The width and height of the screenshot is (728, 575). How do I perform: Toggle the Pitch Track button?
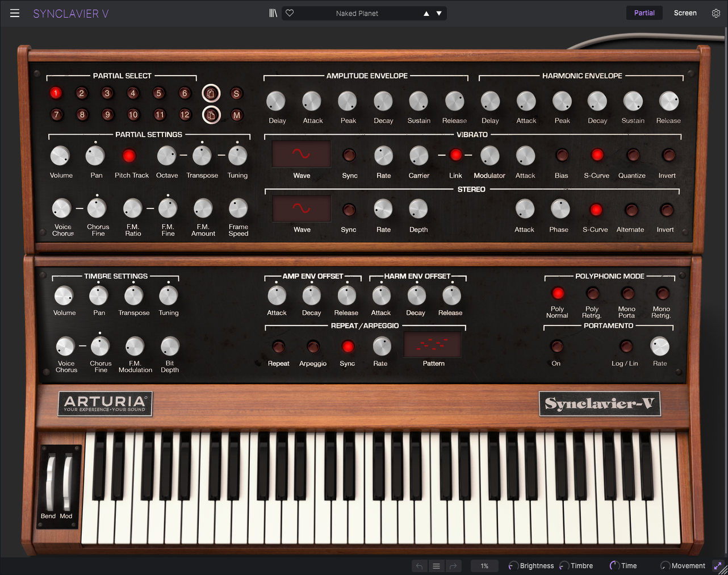pos(129,156)
